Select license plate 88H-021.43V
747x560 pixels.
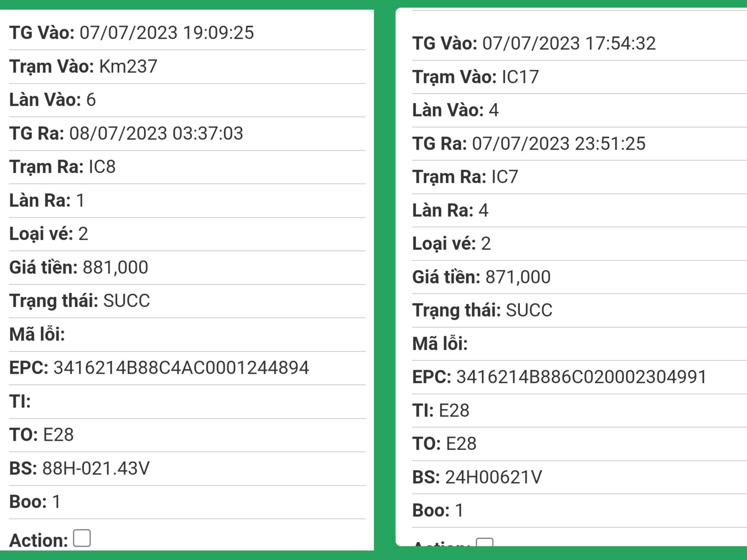pyautogui.click(x=96, y=468)
